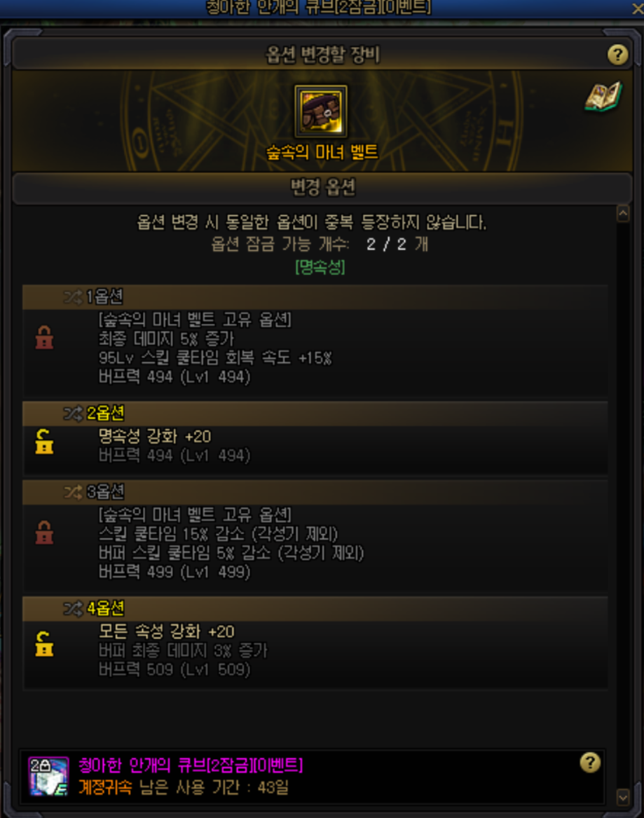Click scrollbar down arrow at panel bottom
The image size is (644, 818).
[x=622, y=797]
